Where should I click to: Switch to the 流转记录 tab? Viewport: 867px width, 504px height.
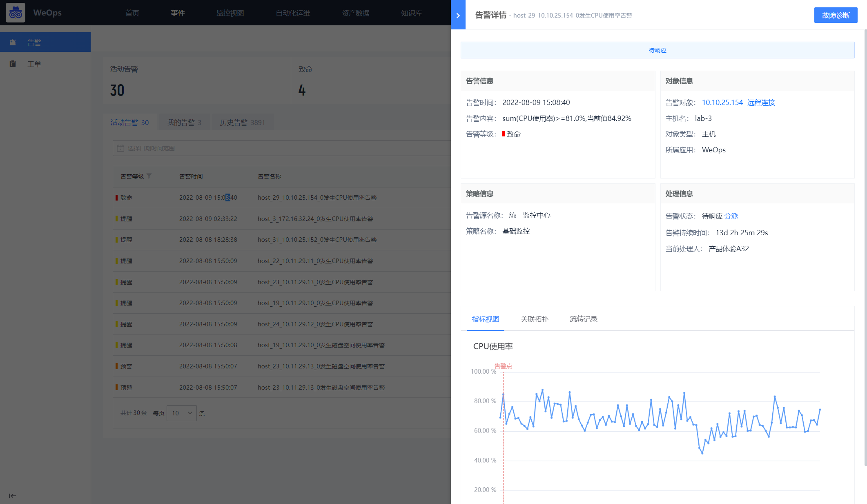(x=583, y=319)
